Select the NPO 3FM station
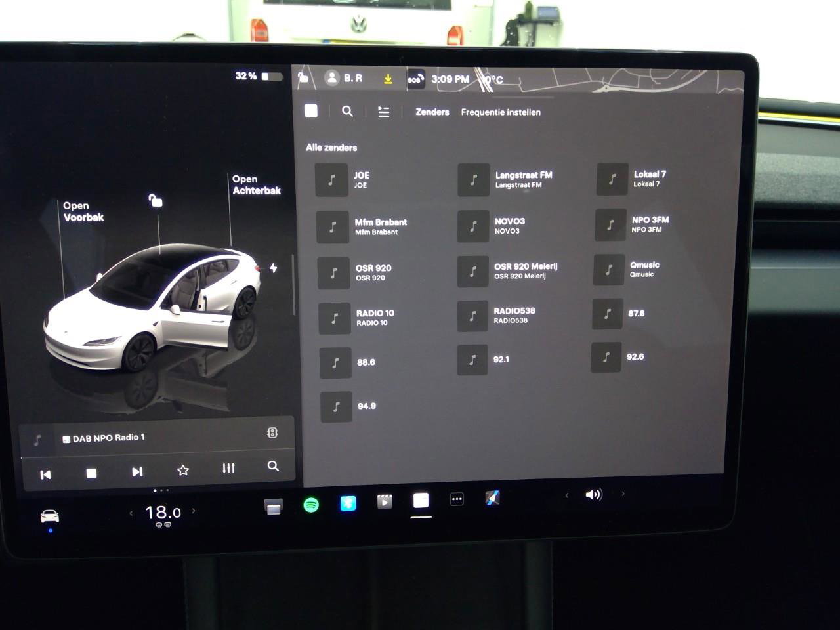Screen dimensions: 840x630 [x=633, y=224]
